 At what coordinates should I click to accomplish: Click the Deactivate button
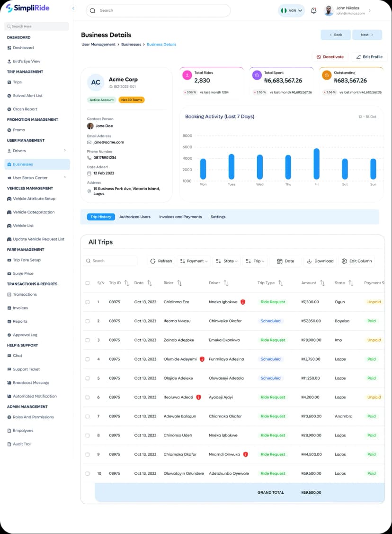(330, 57)
